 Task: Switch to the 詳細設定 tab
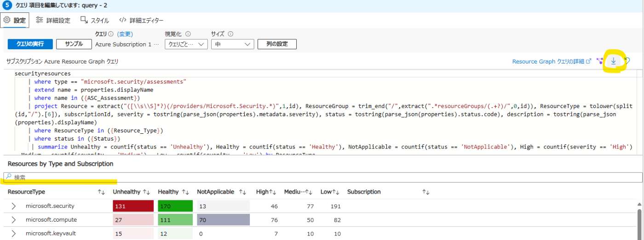(53, 20)
